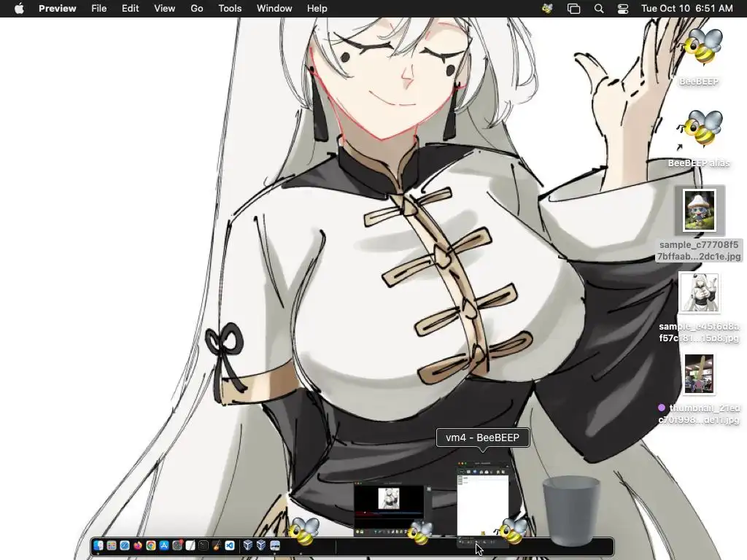
Task: Open Finder from the Dock
Action: point(98,545)
